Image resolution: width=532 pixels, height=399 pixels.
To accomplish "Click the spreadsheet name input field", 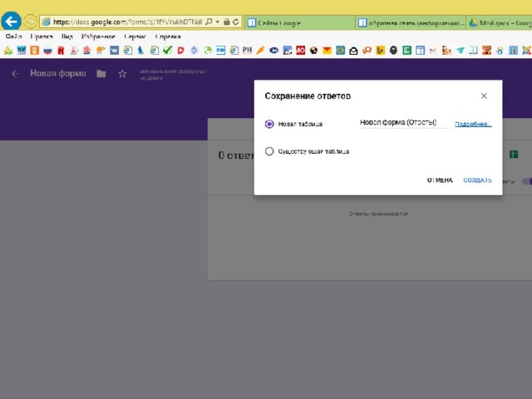I will pos(403,123).
